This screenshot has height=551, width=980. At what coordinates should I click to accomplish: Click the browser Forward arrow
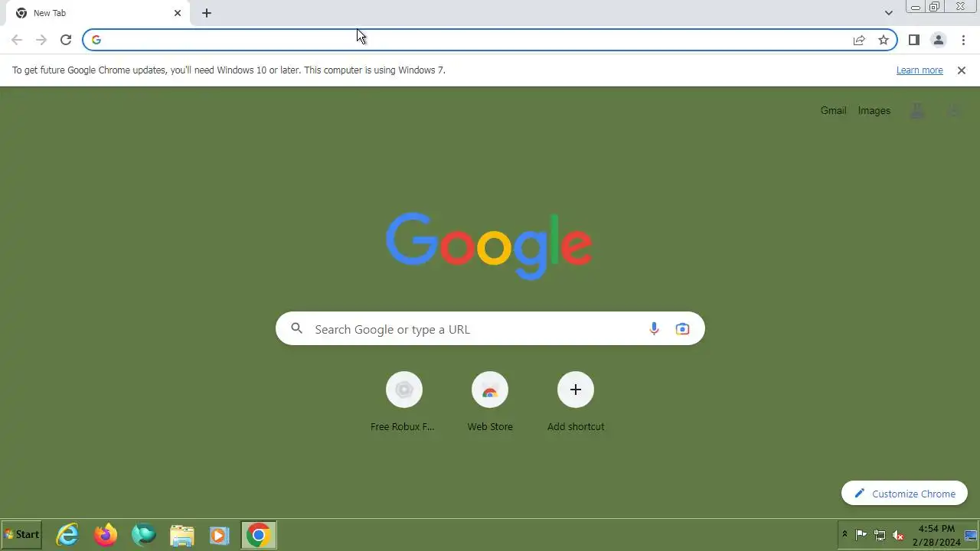(41, 40)
